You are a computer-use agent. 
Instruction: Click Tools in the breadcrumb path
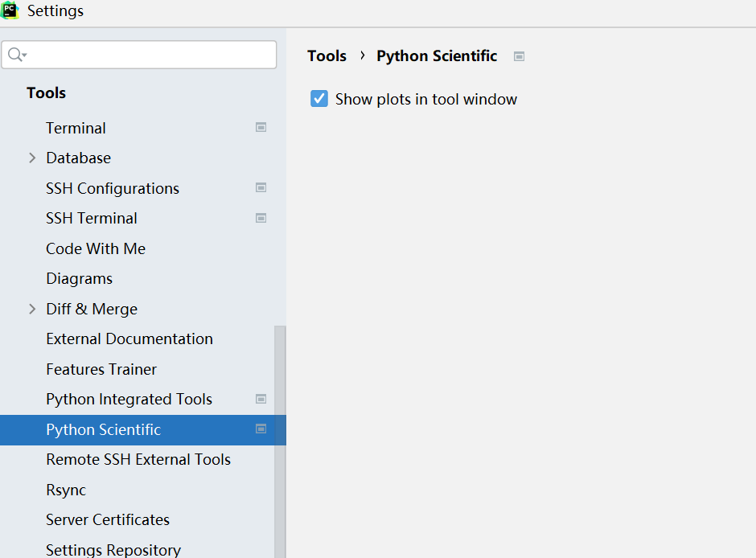tap(327, 56)
